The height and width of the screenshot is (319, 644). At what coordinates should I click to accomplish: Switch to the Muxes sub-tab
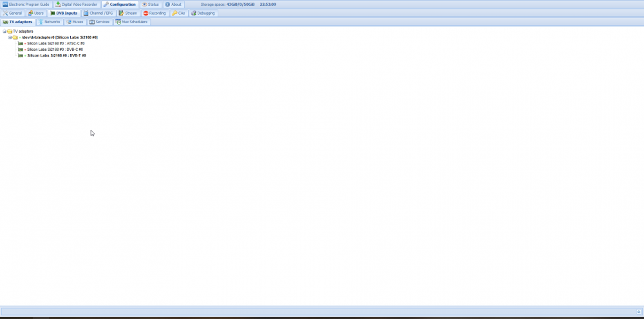(75, 22)
